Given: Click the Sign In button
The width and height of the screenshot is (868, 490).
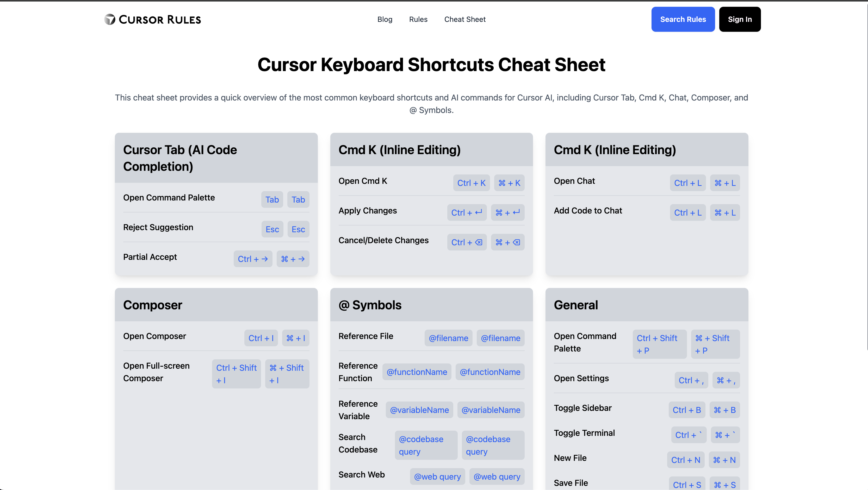Looking at the screenshot, I should (x=740, y=19).
